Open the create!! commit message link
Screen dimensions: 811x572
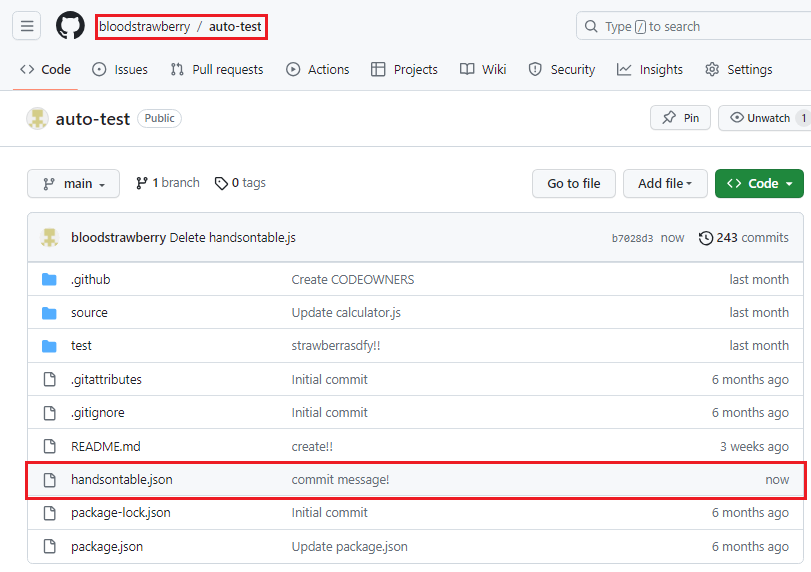tap(312, 446)
